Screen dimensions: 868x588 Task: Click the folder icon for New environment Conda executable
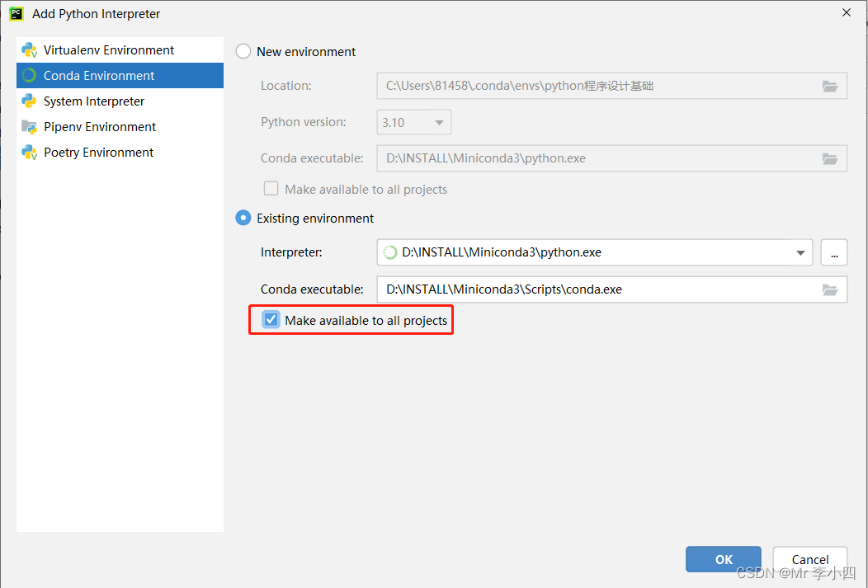click(x=830, y=158)
